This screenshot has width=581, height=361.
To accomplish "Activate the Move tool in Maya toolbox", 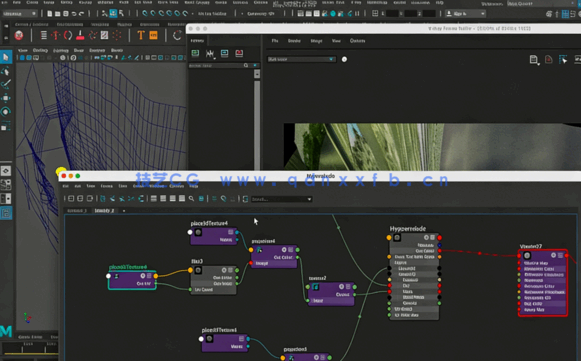I will 6,98.
